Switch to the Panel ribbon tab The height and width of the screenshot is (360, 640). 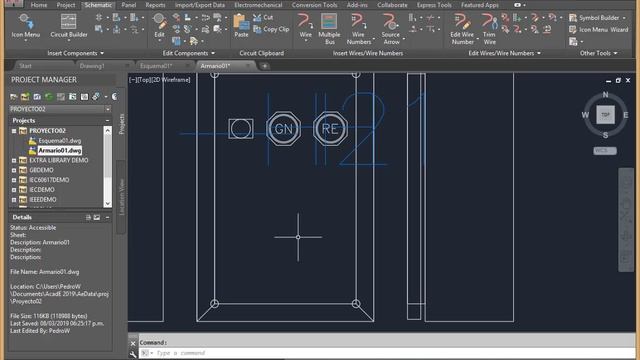click(129, 5)
